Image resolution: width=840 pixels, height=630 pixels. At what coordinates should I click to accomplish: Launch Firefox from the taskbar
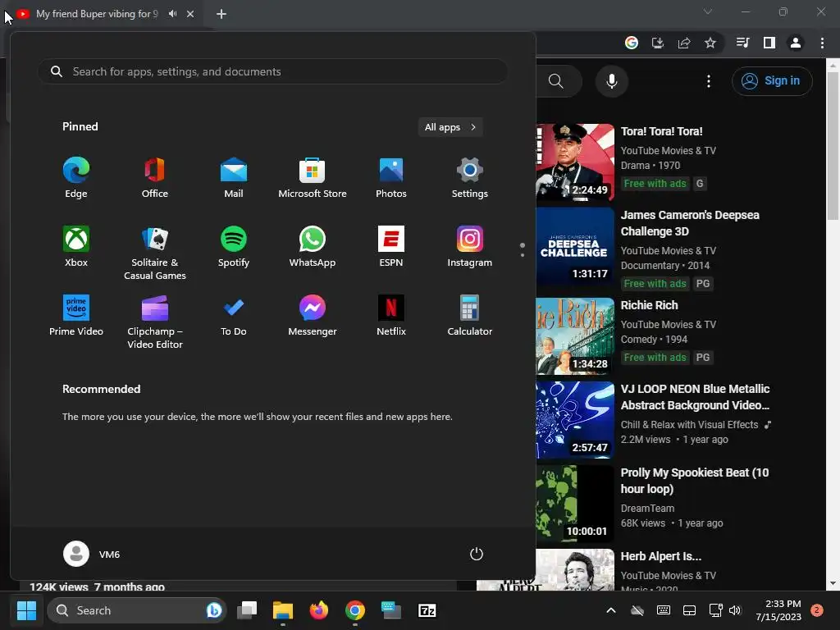pos(319,610)
